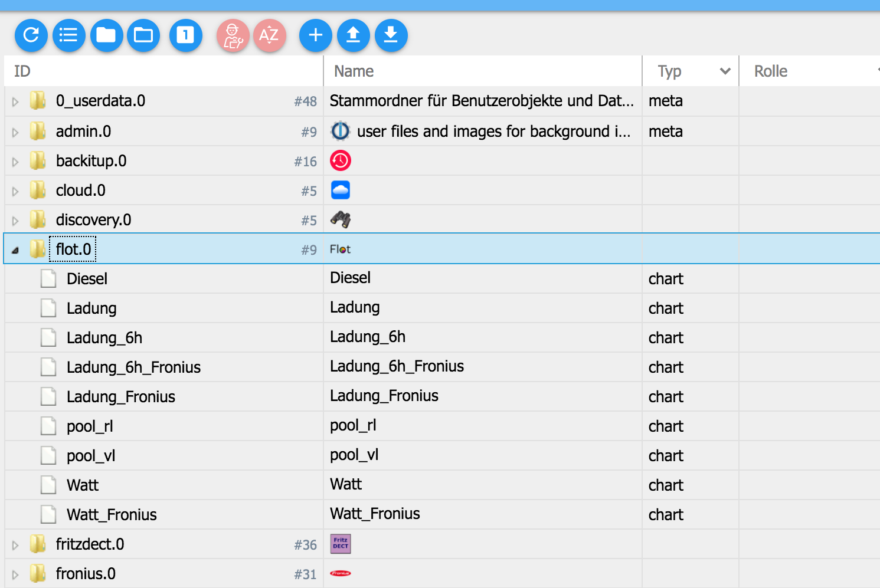Click the Flot logo in Name column

pyautogui.click(x=341, y=249)
